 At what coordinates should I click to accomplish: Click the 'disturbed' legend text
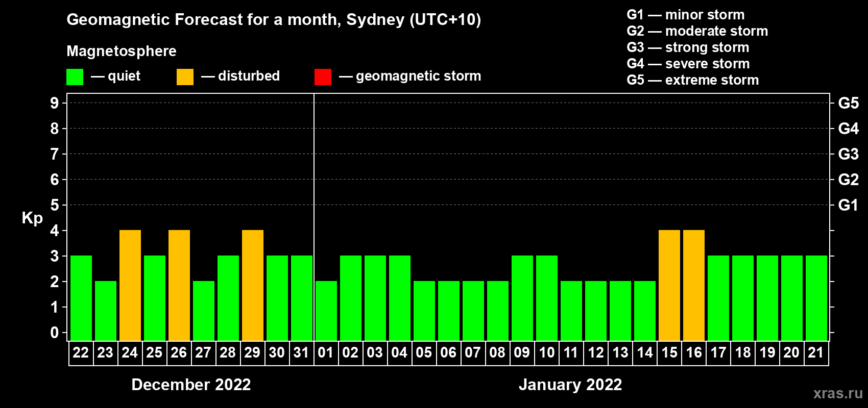point(249,76)
